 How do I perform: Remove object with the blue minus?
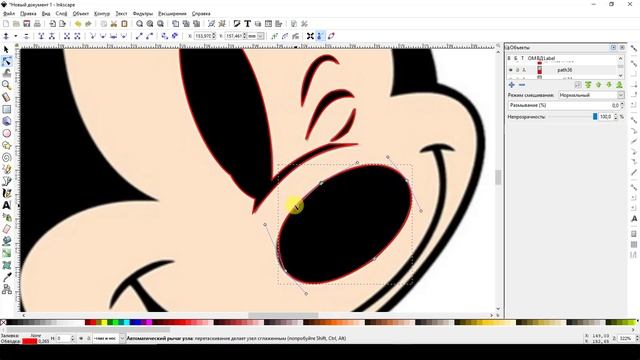pyautogui.click(x=522, y=85)
